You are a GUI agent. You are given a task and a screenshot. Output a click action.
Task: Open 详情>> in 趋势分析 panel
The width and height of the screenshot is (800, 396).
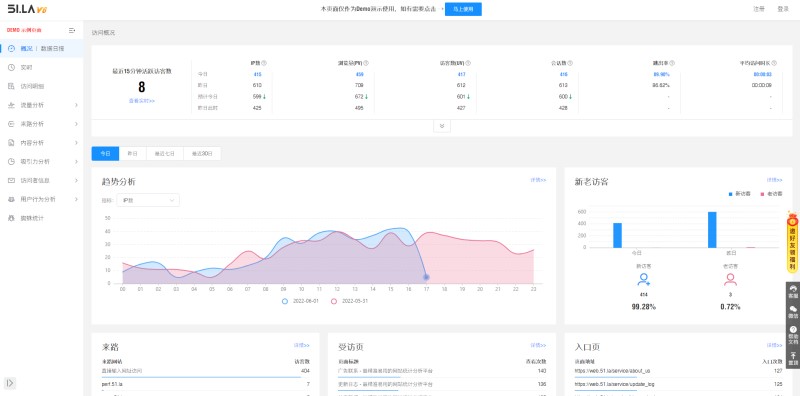pyautogui.click(x=538, y=180)
